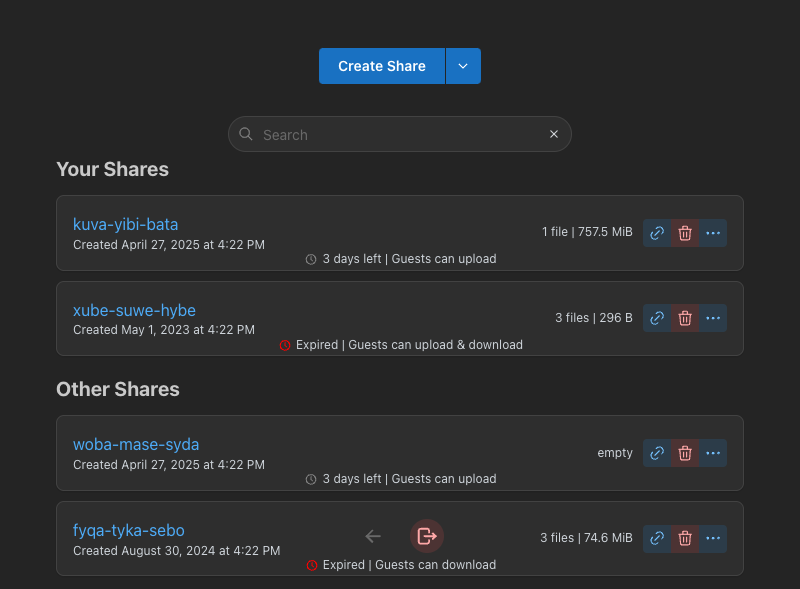Click the 'Your Shares' heading
Viewport: 800px width, 589px height.
(x=112, y=169)
